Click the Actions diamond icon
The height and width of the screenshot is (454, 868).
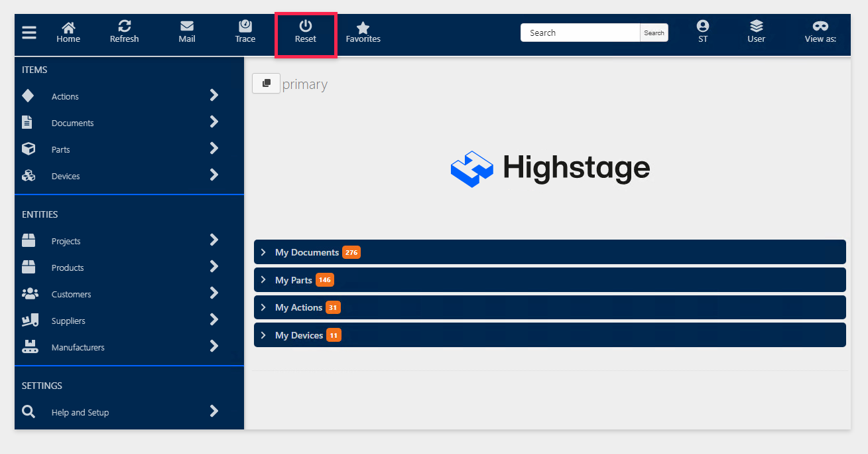click(28, 96)
